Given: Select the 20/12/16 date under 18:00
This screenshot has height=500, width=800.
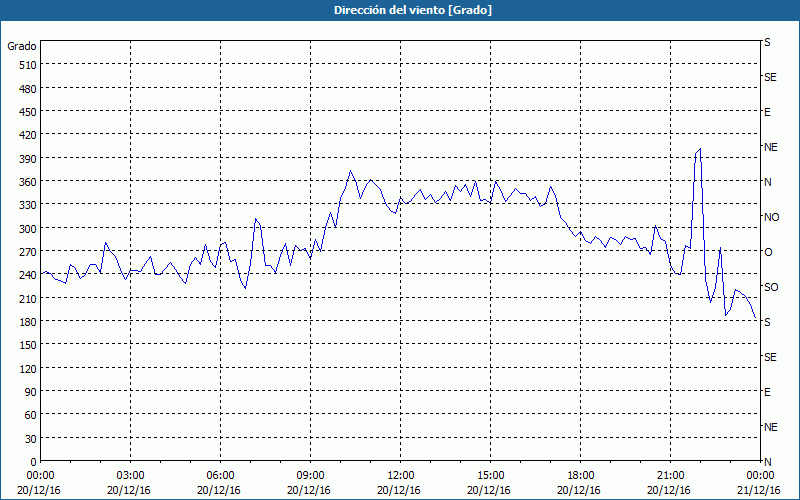Looking at the screenshot, I should tap(579, 490).
